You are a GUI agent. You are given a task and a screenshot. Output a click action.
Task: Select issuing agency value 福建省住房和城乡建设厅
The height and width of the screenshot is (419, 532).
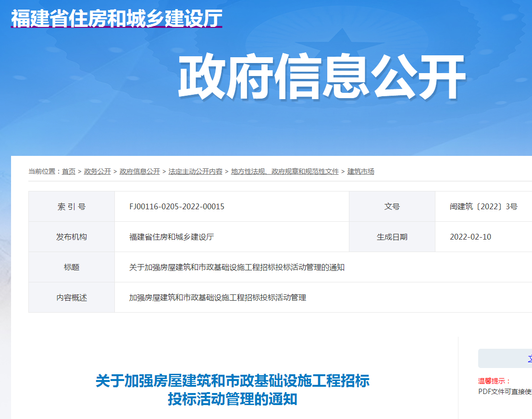(x=172, y=237)
